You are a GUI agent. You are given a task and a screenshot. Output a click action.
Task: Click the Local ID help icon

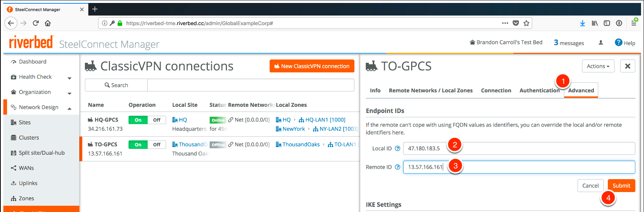397,148
